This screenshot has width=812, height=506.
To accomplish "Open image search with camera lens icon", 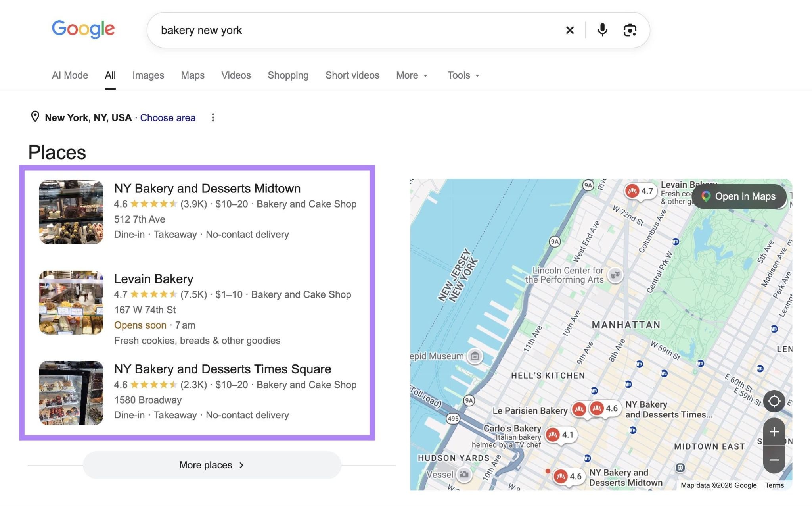I will point(630,30).
